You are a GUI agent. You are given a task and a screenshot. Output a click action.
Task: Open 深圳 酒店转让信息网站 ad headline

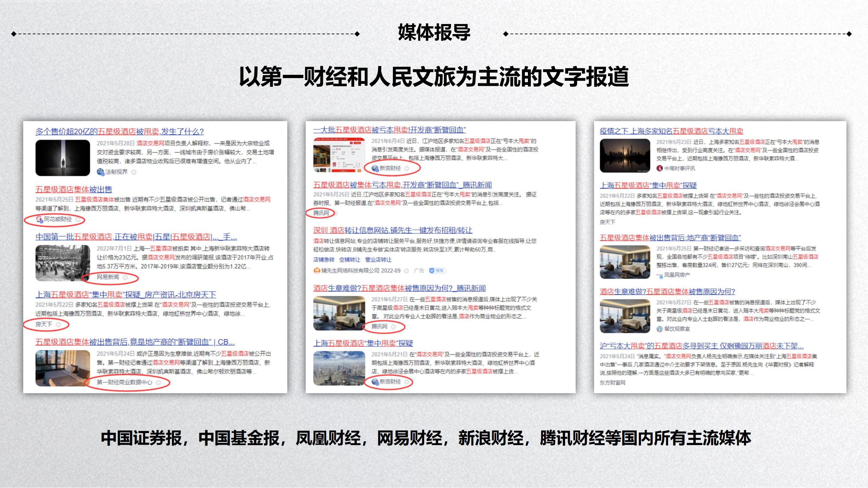[x=393, y=230]
